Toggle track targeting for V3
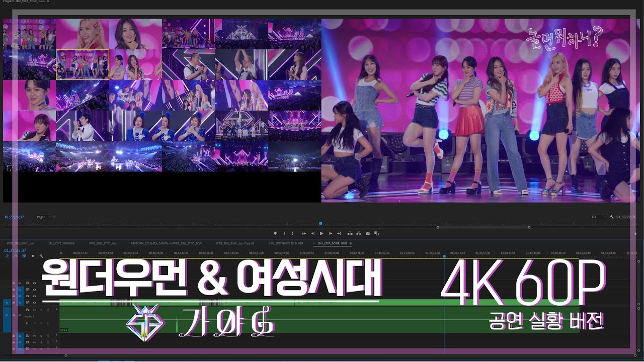The height and width of the screenshot is (362, 644). pos(20,290)
